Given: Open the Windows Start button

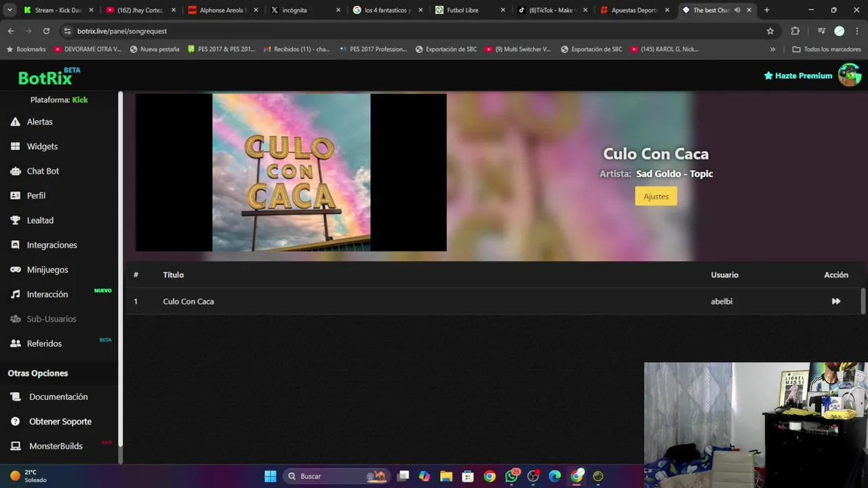Looking at the screenshot, I should click(x=270, y=476).
